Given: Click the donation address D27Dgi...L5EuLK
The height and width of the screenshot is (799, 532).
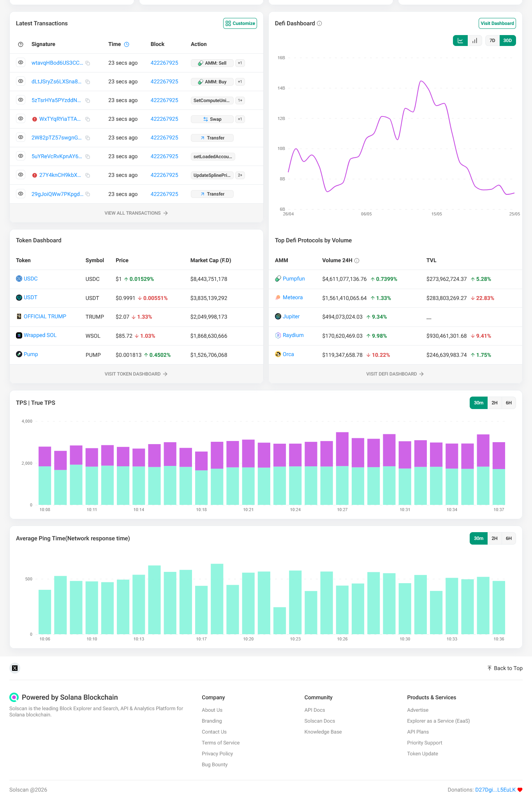Looking at the screenshot, I should pyautogui.click(x=495, y=790).
